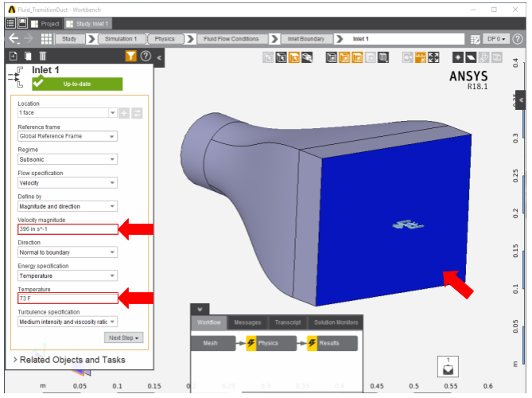
Task: Click the greyed add location plus button
Action: [124, 113]
